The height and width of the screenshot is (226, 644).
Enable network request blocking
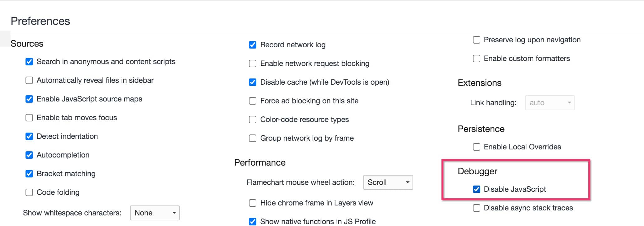(x=252, y=64)
